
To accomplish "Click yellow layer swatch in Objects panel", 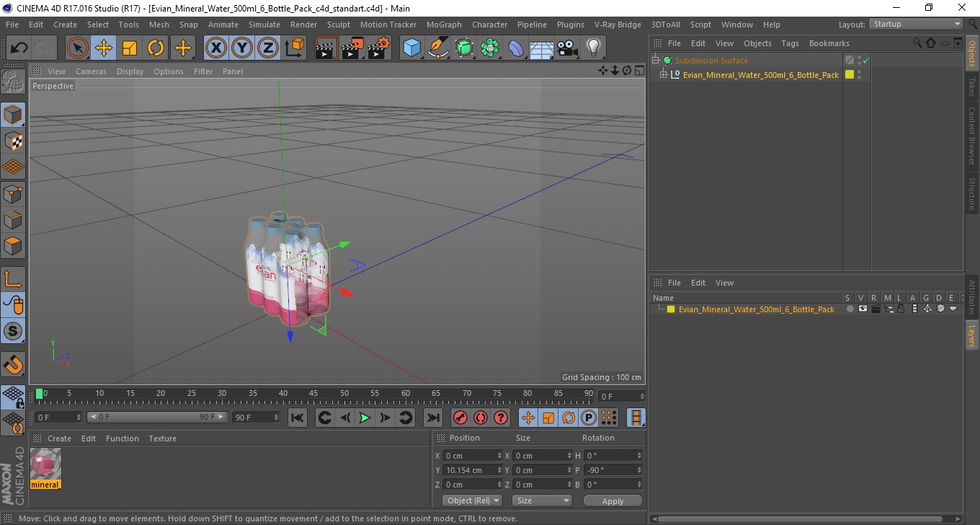I will [850, 74].
